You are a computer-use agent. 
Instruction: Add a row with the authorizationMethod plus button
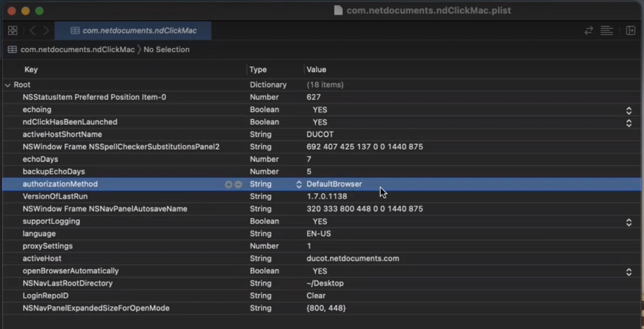tap(228, 184)
